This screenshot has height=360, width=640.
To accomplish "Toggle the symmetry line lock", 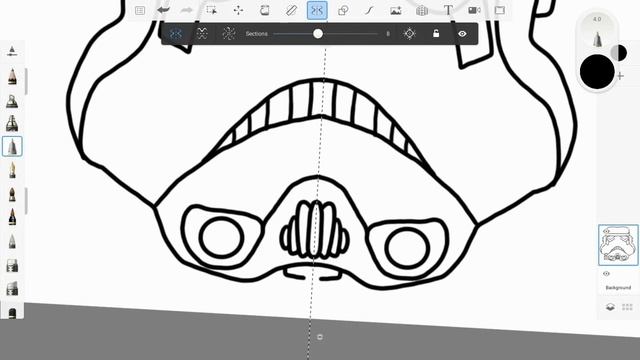I will [x=436, y=33].
